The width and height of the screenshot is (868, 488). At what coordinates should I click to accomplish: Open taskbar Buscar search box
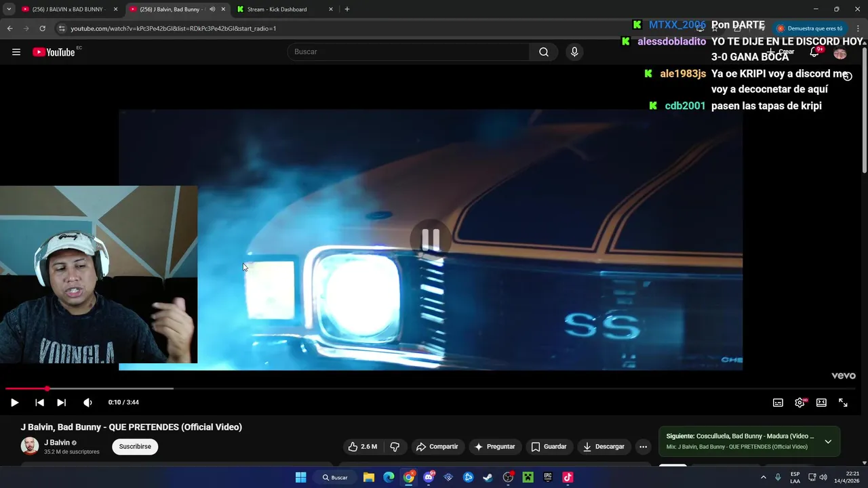335,477
